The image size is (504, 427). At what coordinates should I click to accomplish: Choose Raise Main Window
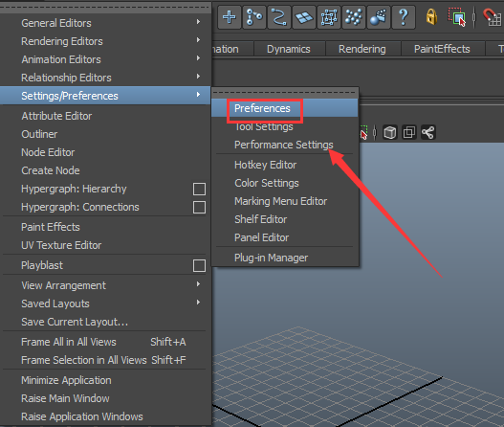click(x=105, y=398)
